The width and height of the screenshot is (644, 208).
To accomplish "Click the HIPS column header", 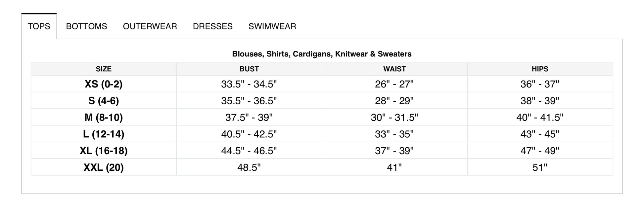I will pos(540,69).
